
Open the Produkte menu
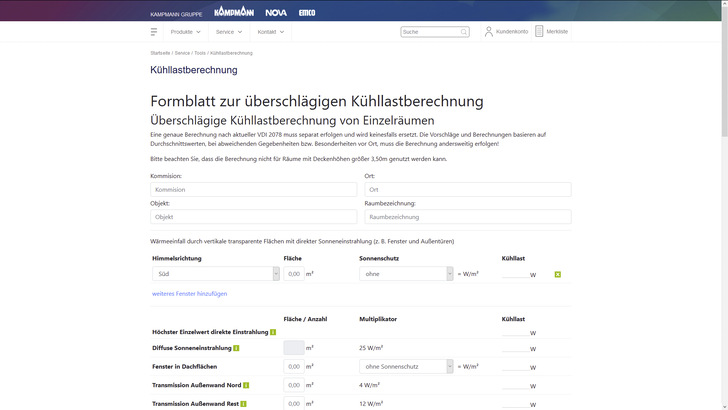tap(185, 32)
